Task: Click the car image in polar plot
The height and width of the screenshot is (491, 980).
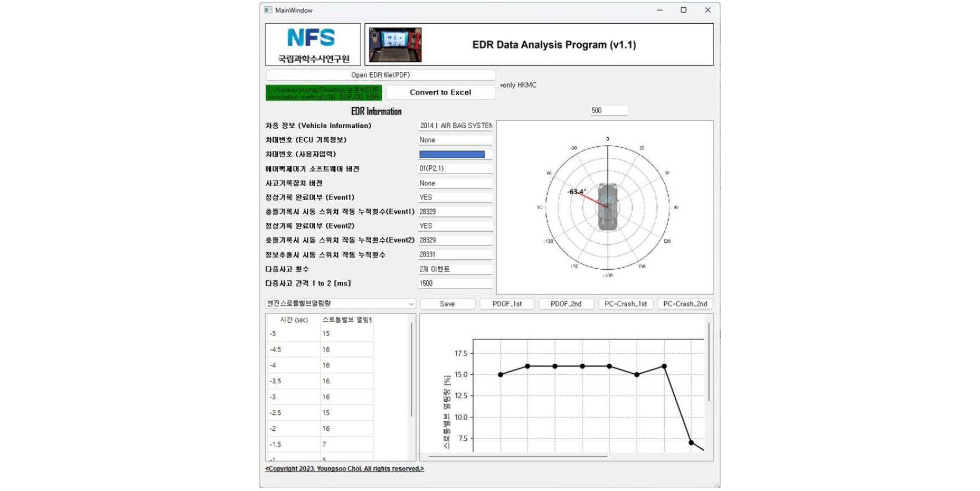Action: pos(607,207)
